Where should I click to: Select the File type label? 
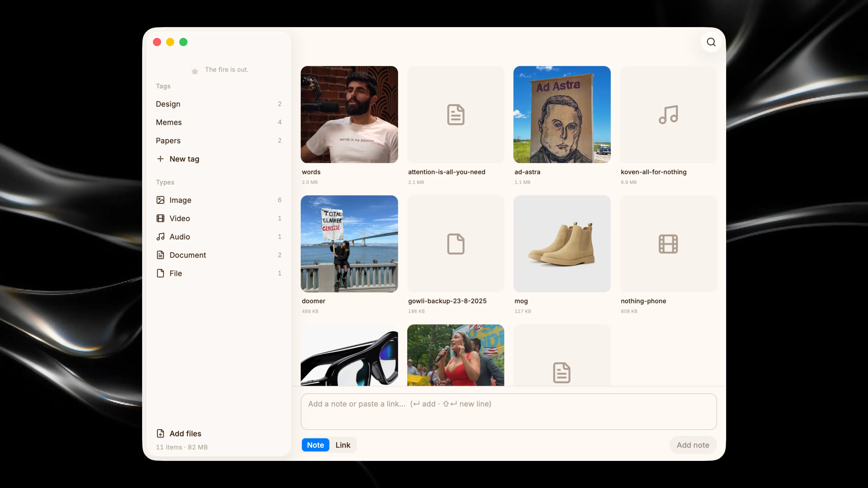(175, 274)
